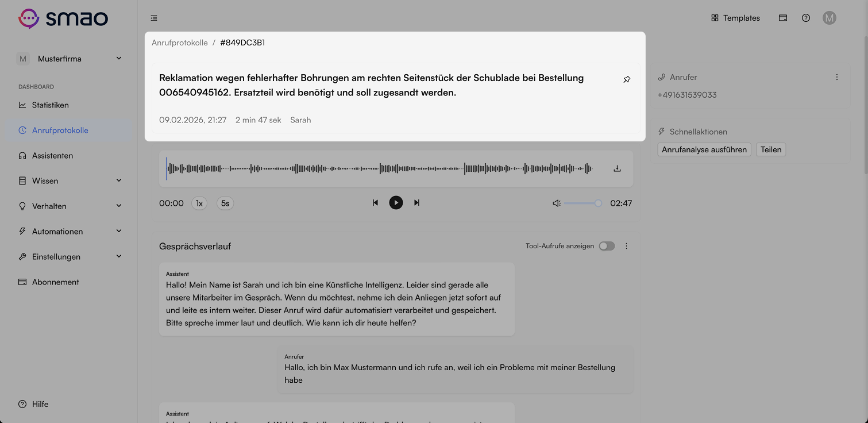868x423 pixels.
Task: Pin this call with the pin icon
Action: point(627,79)
